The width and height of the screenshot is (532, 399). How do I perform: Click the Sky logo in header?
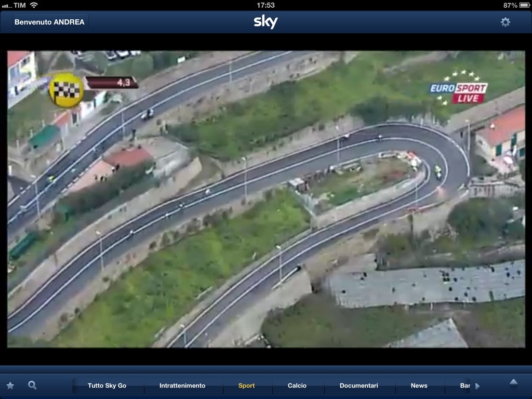tap(265, 22)
